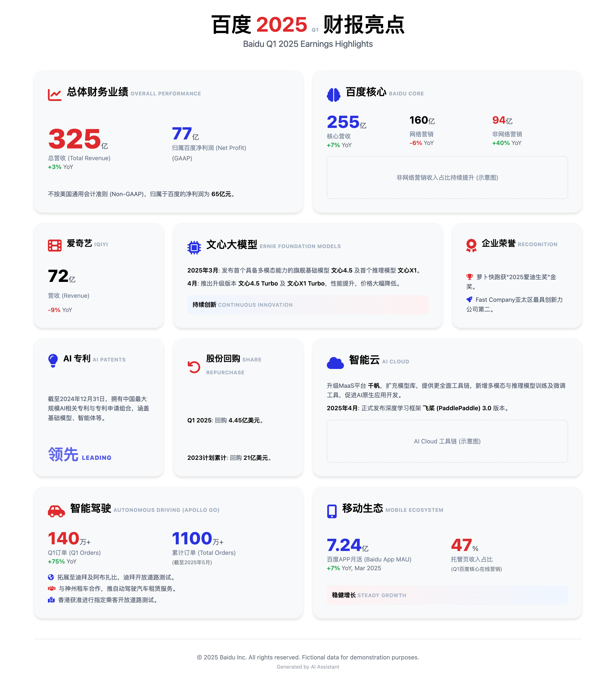Click the undo-arrow icon beside 股份回购
This screenshot has width=616, height=684.
point(194,367)
